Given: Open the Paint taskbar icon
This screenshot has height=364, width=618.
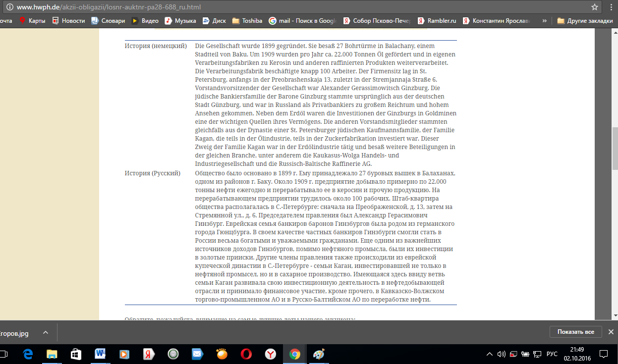Looking at the screenshot, I should [319, 354].
